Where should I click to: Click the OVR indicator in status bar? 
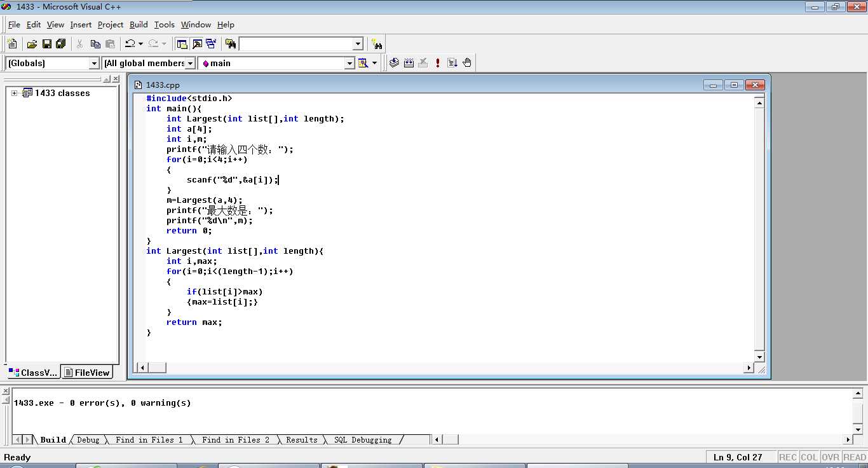tap(830, 457)
